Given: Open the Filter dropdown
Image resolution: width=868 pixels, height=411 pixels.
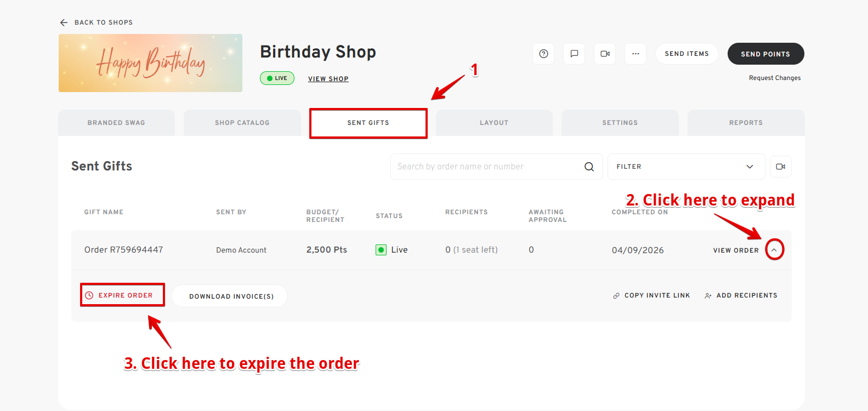Looking at the screenshot, I should coord(686,167).
